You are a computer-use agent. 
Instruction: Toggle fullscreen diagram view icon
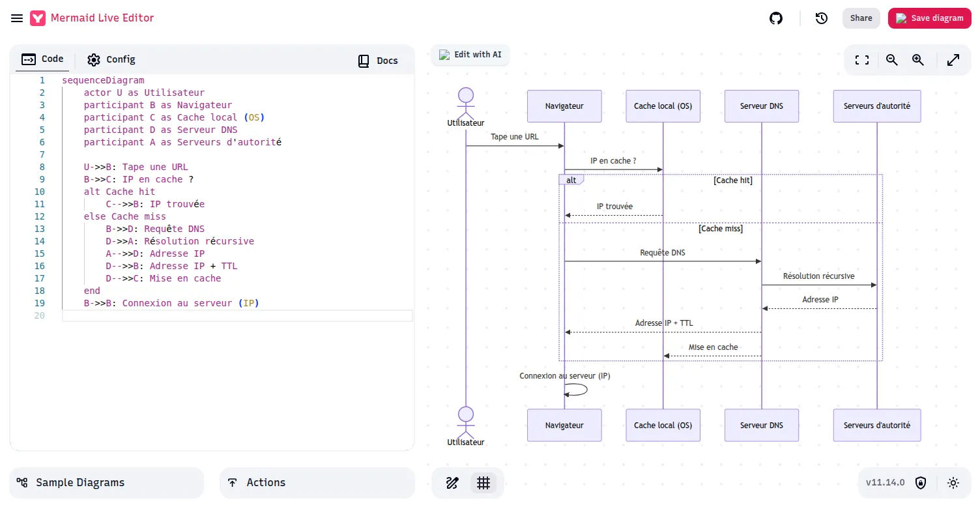pyautogui.click(x=861, y=60)
